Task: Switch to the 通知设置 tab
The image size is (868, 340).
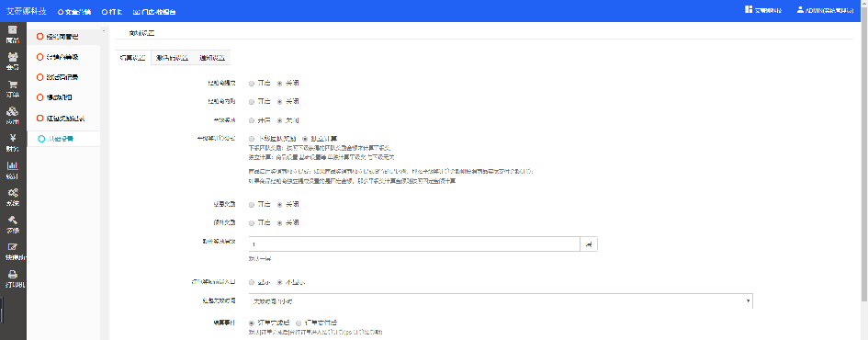Action: point(211,58)
